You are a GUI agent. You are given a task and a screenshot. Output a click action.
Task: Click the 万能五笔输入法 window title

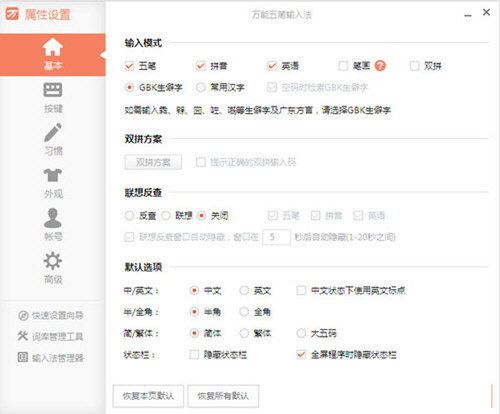click(x=282, y=15)
